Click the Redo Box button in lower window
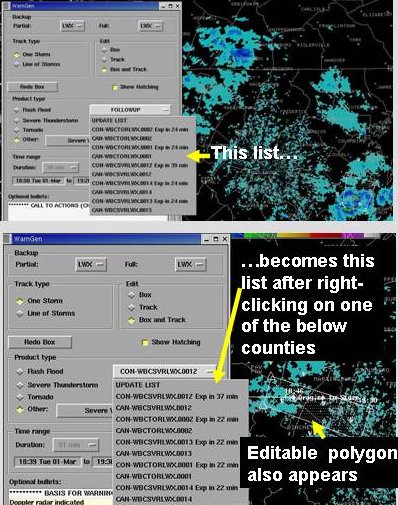 click(x=40, y=342)
